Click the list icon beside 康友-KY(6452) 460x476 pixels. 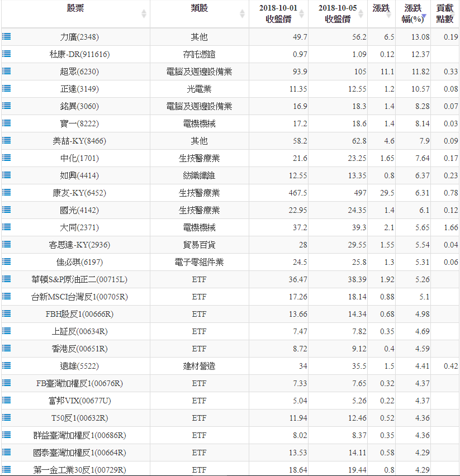click(x=7, y=193)
